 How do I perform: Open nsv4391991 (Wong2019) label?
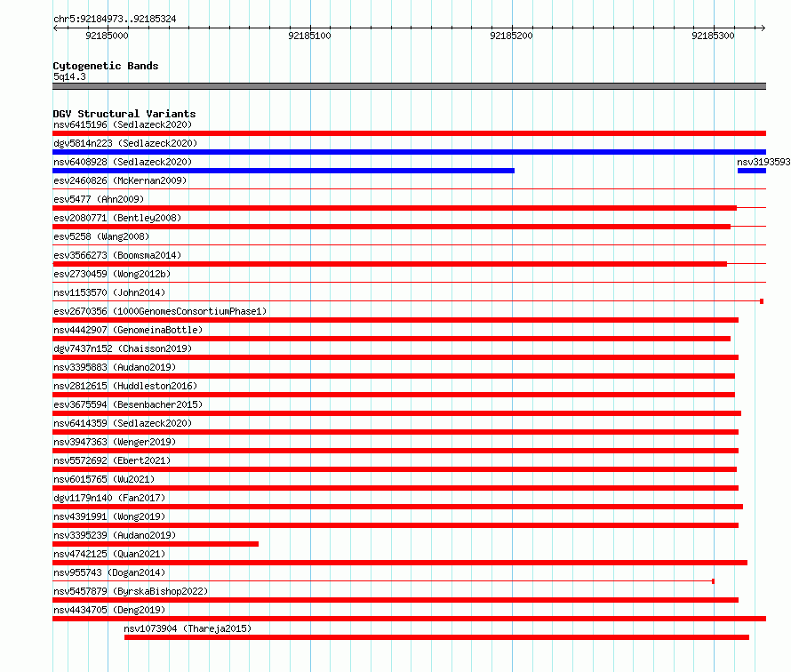coord(109,516)
